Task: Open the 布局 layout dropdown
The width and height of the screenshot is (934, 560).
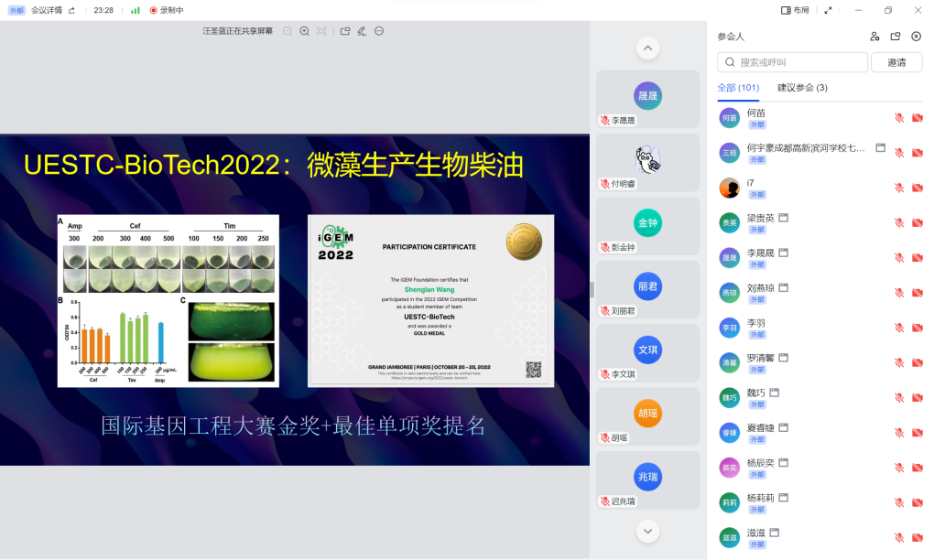Action: [x=801, y=10]
